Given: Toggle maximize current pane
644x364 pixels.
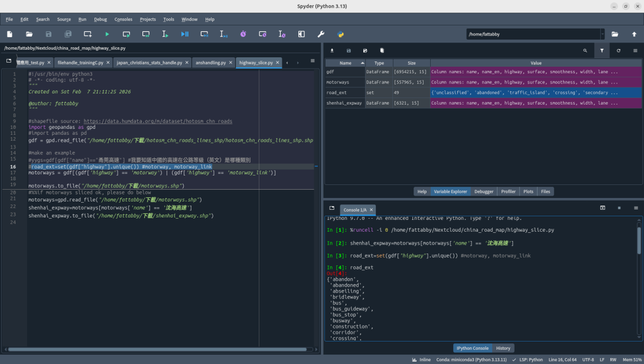Looking at the screenshot, I should [301, 34].
